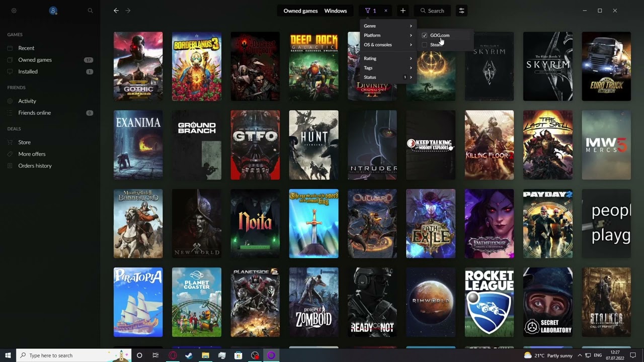644x362 pixels.
Task: Open the GTFO game cover
Action: tap(255, 145)
